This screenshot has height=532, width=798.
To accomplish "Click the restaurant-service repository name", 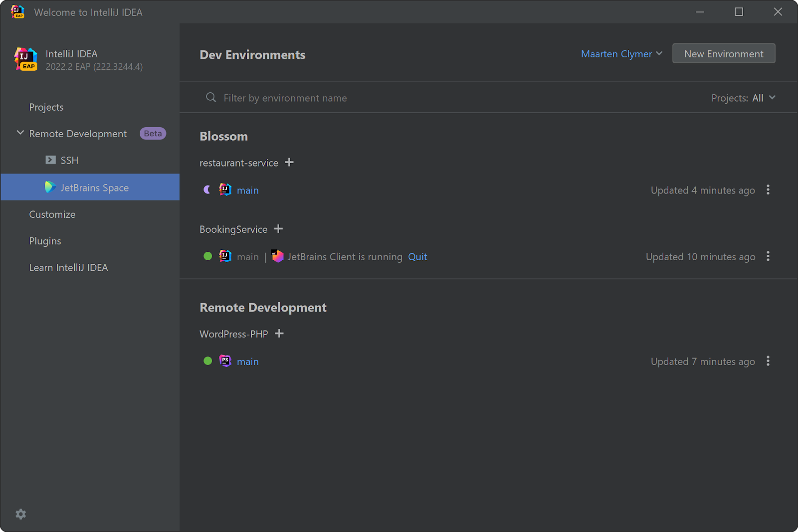I will pos(239,163).
